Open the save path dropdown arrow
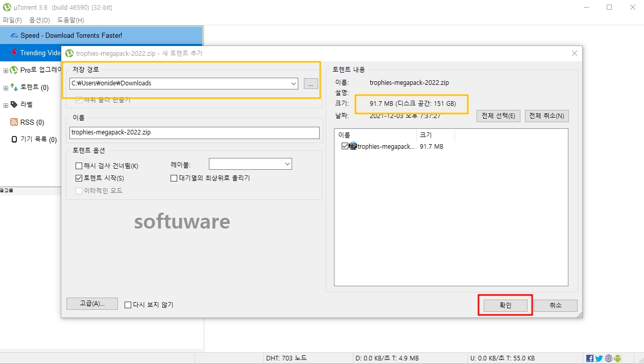This screenshot has width=644, height=364. tap(293, 83)
